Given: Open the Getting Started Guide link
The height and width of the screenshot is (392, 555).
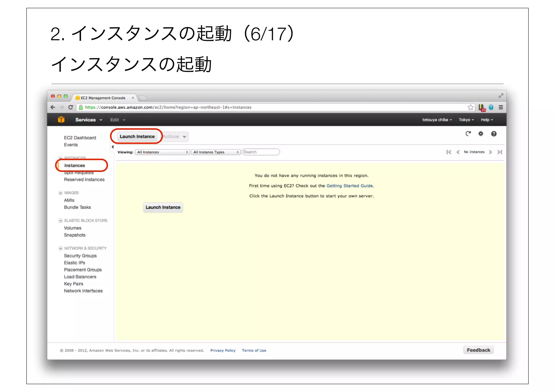Looking at the screenshot, I should (x=350, y=186).
